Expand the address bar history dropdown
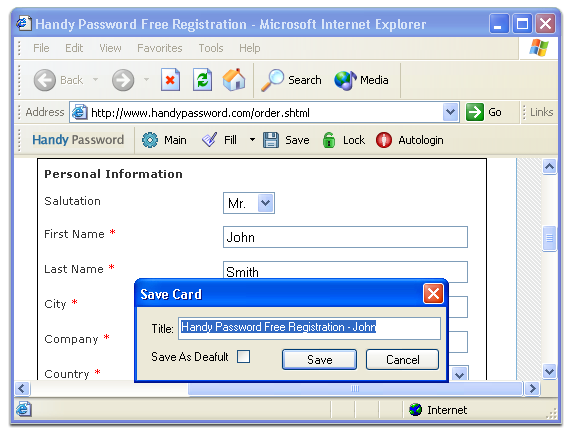The width and height of the screenshot is (569, 433). click(450, 112)
